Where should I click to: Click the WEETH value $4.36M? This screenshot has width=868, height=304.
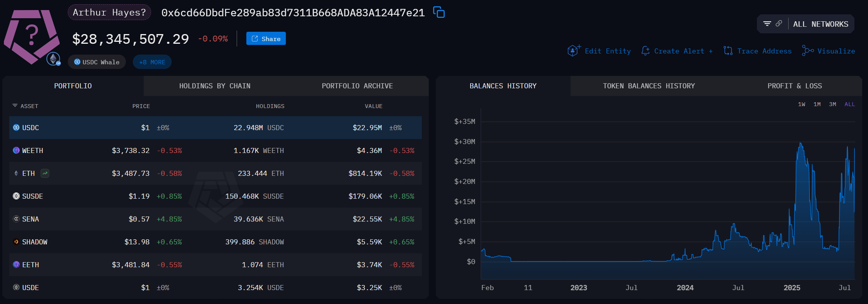click(369, 151)
